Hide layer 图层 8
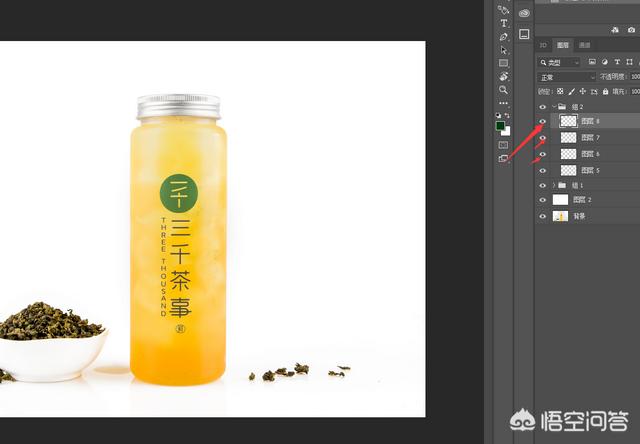The image size is (640, 444). point(542,121)
